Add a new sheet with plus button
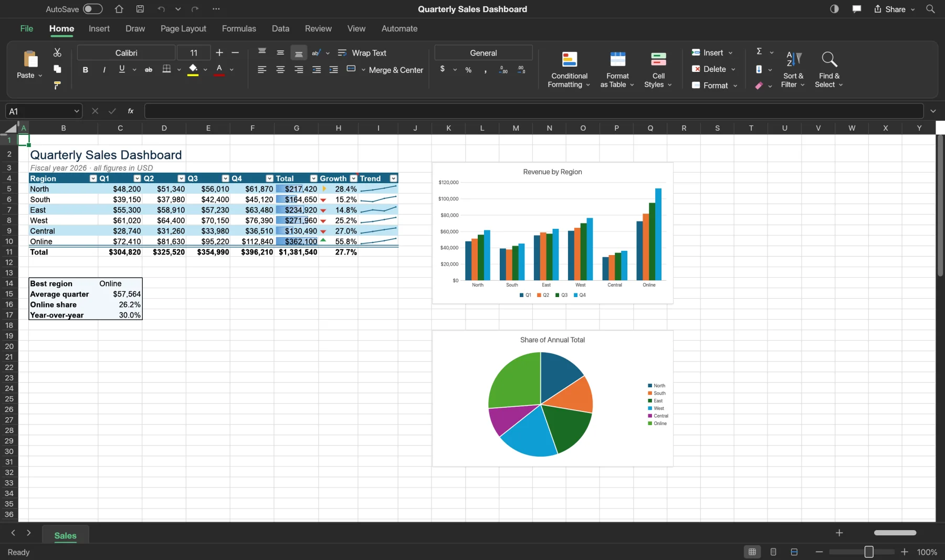 coord(839,533)
